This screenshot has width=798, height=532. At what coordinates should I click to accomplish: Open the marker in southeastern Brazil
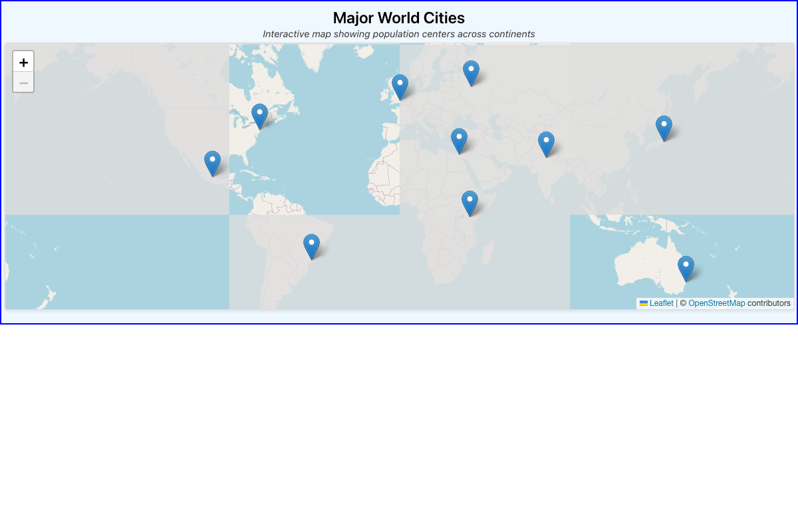[311, 246]
